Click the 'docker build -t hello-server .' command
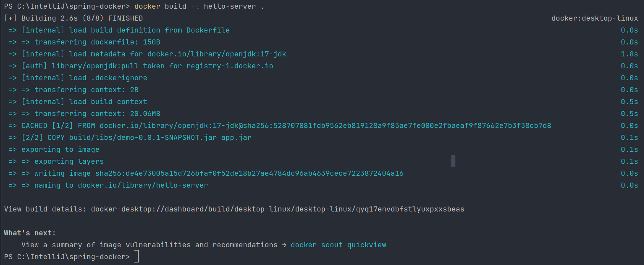 point(199,7)
